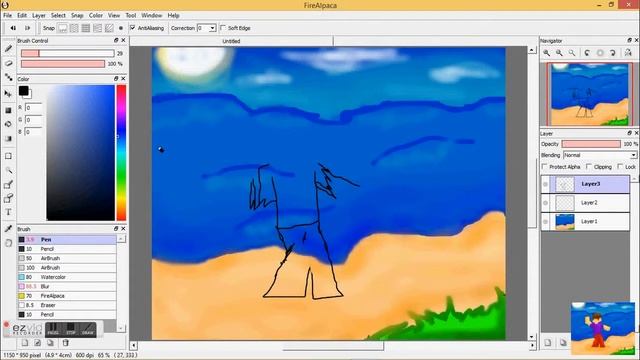Image resolution: width=640 pixels, height=360 pixels.
Task: Open the Color menu
Action: point(96,16)
